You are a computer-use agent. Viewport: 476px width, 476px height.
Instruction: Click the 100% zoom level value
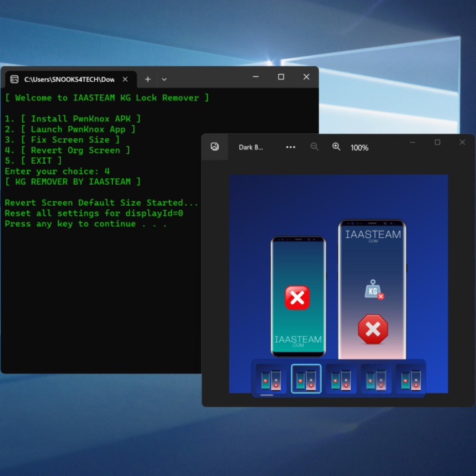pos(359,148)
